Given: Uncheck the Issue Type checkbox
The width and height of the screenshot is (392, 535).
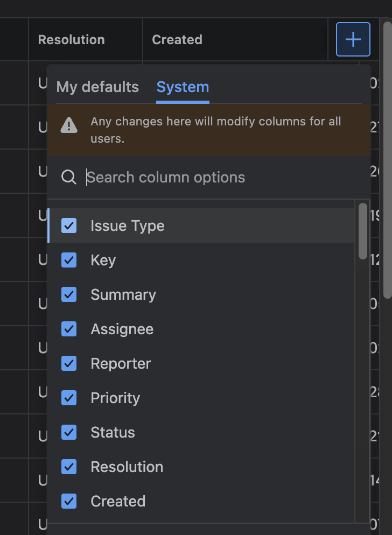Looking at the screenshot, I should 69,226.
